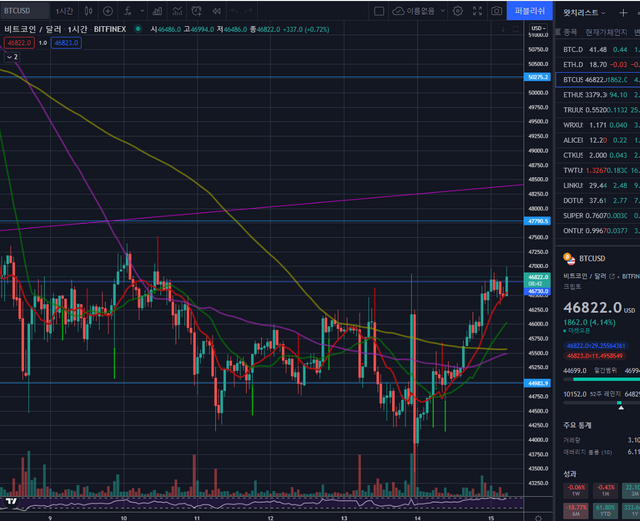Click the 1W -0.06% performance tile

pos(576,490)
